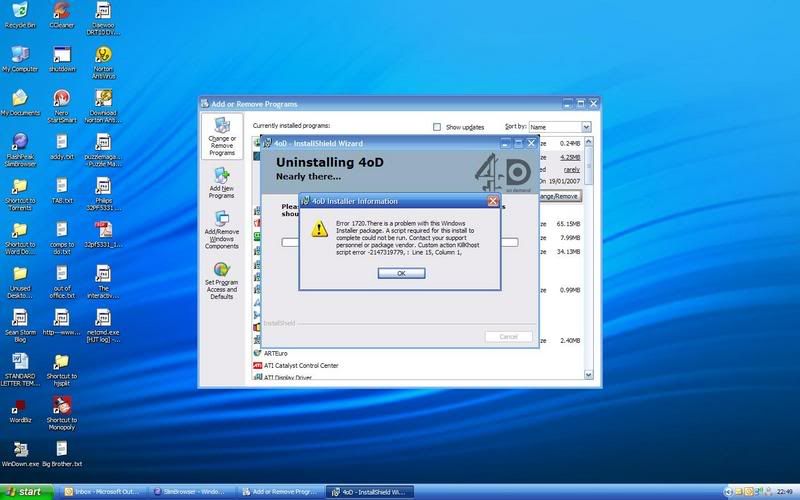Click the 4.25MB size value in programs list
The width and height of the screenshot is (800, 500).
pos(570,157)
